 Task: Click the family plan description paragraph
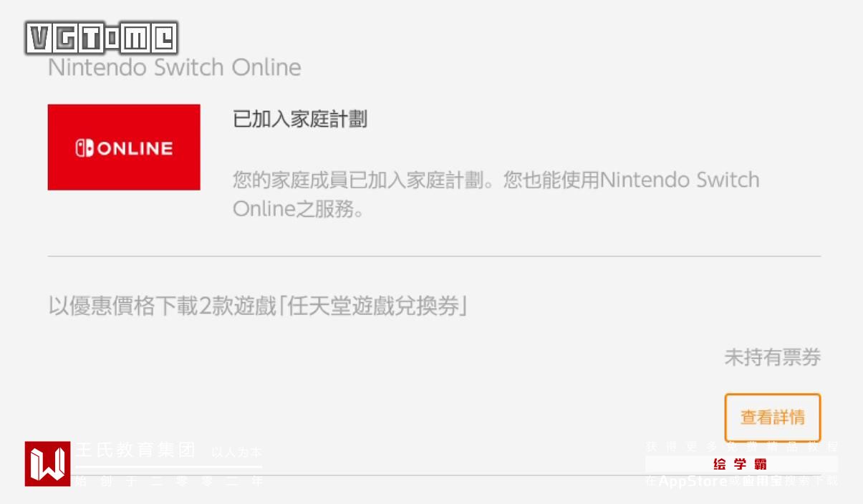pyautogui.click(x=496, y=194)
